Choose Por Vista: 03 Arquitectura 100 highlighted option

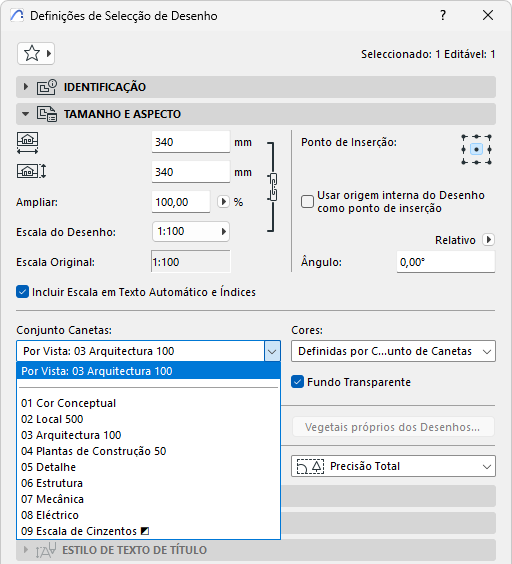pyautogui.click(x=148, y=371)
